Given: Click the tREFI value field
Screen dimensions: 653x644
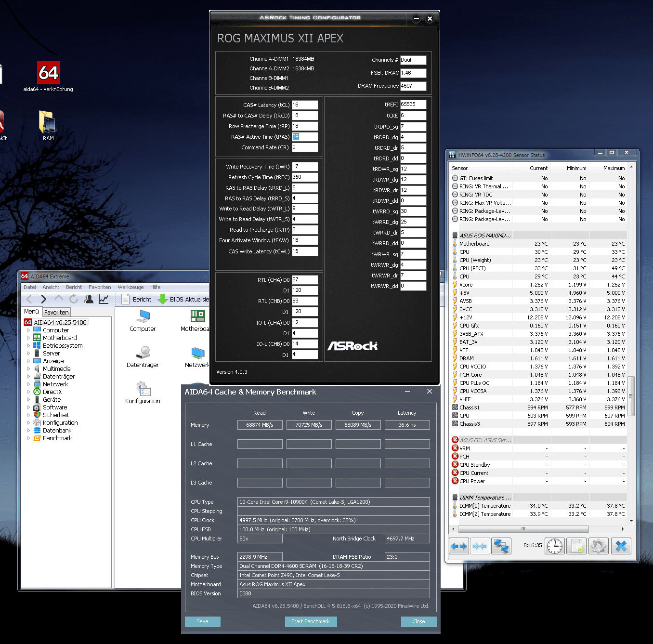Looking at the screenshot, I should pos(413,105).
